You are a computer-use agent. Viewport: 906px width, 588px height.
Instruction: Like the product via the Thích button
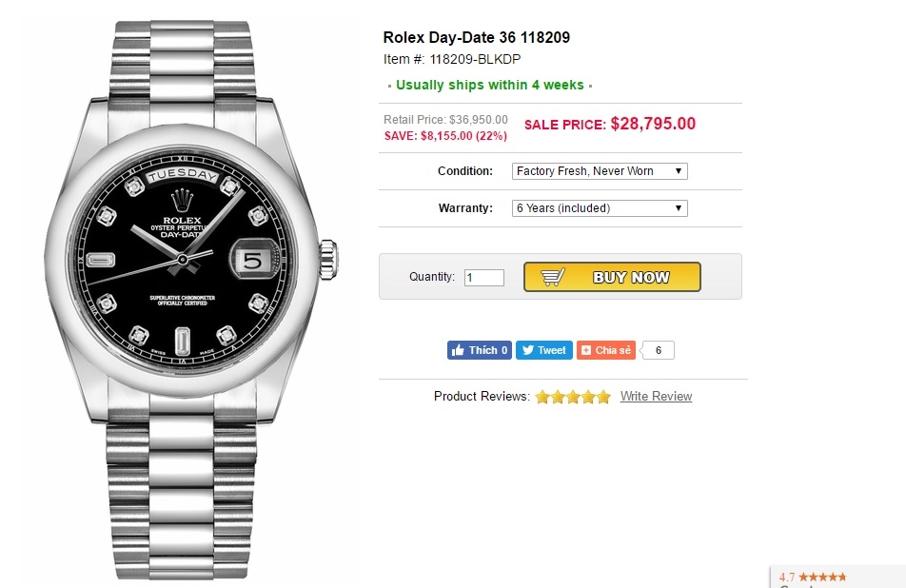point(478,349)
